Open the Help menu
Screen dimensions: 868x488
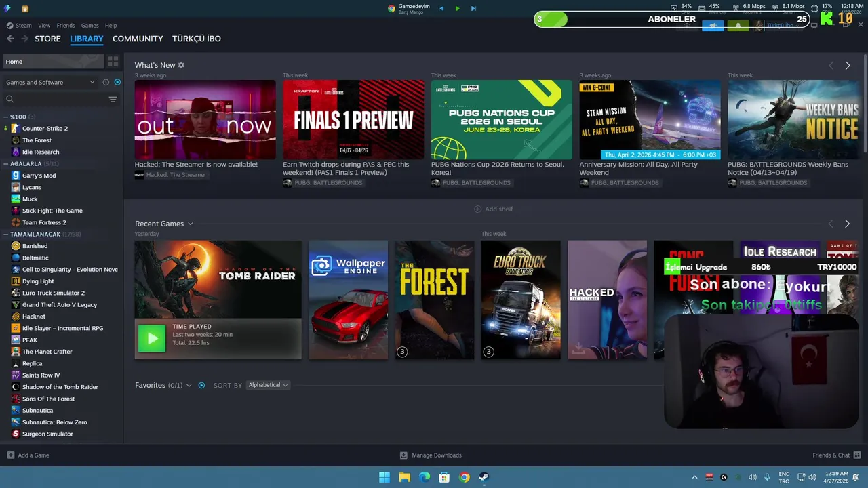(111, 25)
